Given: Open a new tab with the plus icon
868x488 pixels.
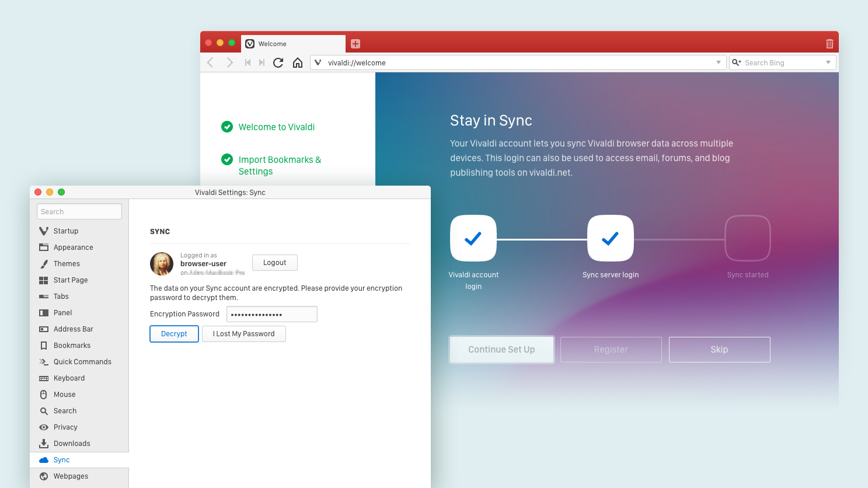Looking at the screenshot, I should coord(355,44).
